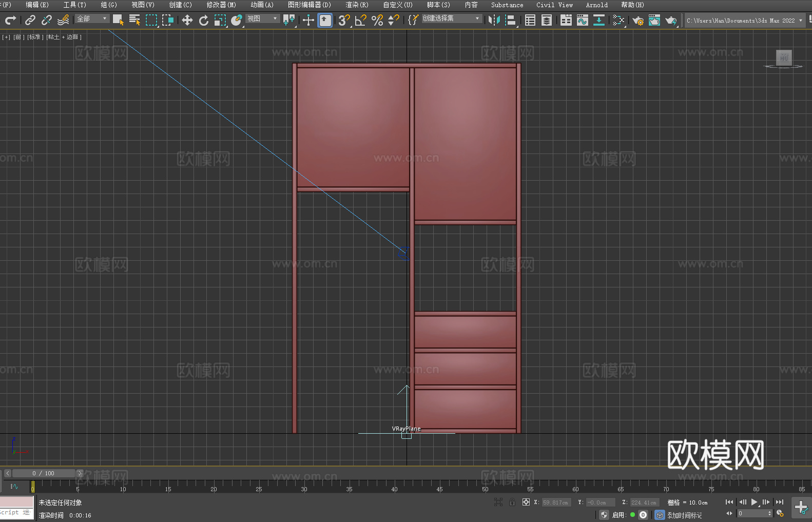Toggle Selection Lock padlock icon
This screenshot has width=812, height=522.
(x=512, y=502)
